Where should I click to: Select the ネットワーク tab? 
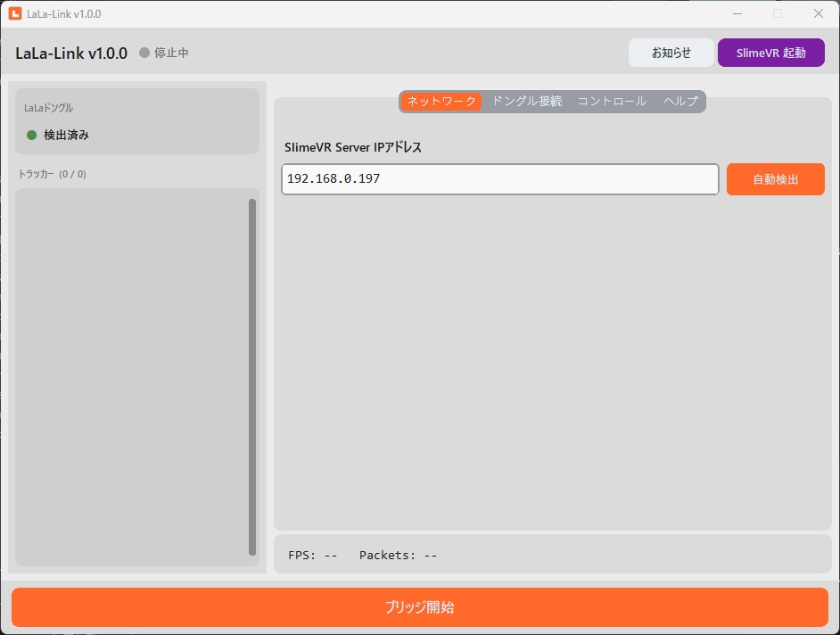click(441, 102)
